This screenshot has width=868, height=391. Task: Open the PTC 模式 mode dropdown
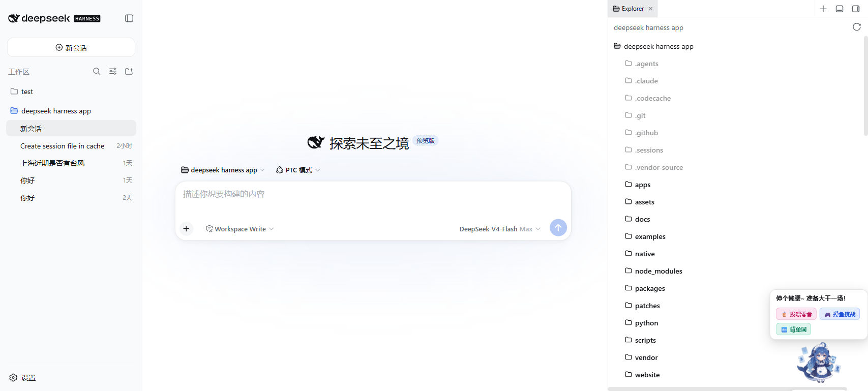click(x=298, y=170)
